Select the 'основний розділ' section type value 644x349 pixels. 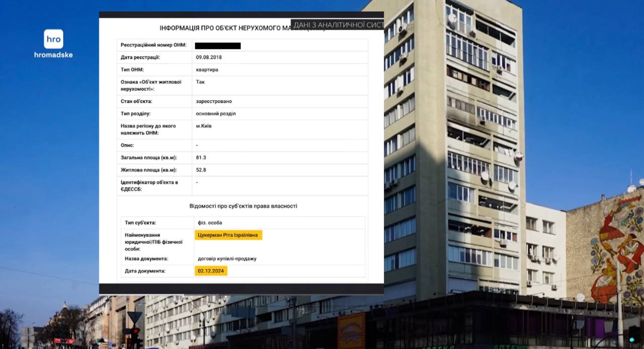(215, 114)
